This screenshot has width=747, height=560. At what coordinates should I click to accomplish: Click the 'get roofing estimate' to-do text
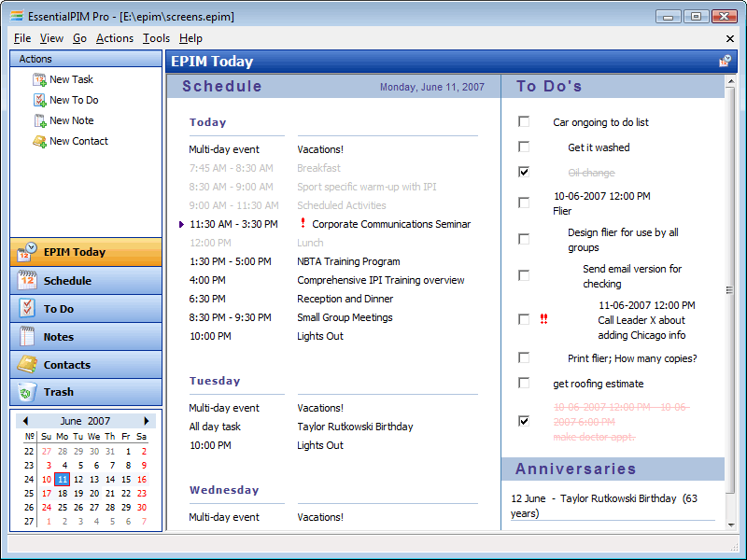coord(599,384)
